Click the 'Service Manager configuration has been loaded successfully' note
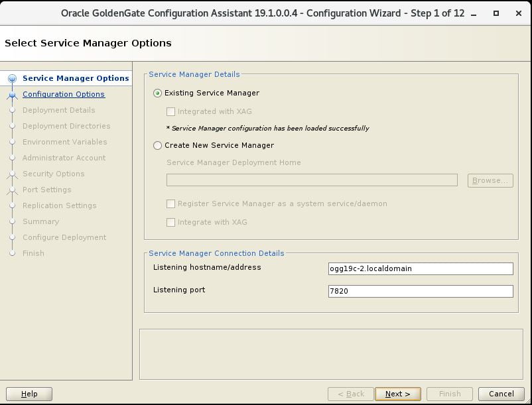 (267, 129)
